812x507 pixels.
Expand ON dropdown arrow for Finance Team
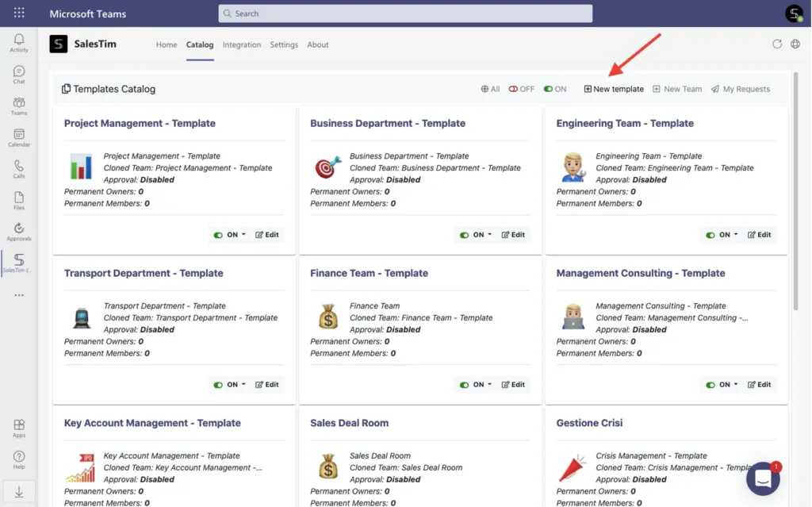[x=489, y=384]
